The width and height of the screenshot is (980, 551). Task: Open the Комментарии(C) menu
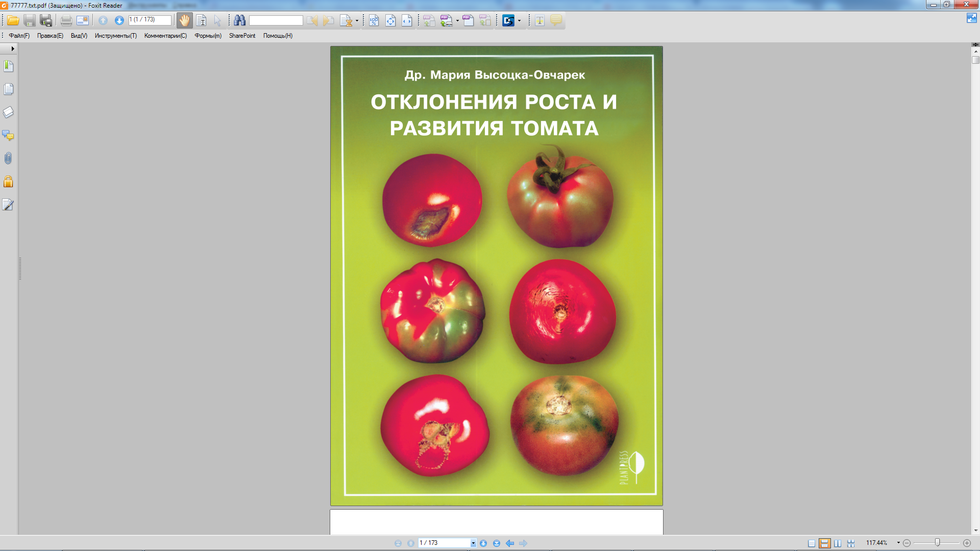pyautogui.click(x=165, y=36)
